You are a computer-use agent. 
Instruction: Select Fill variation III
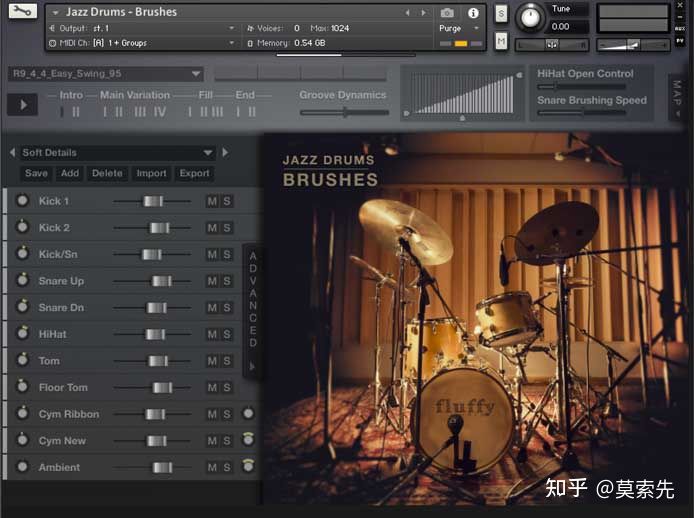click(217, 112)
